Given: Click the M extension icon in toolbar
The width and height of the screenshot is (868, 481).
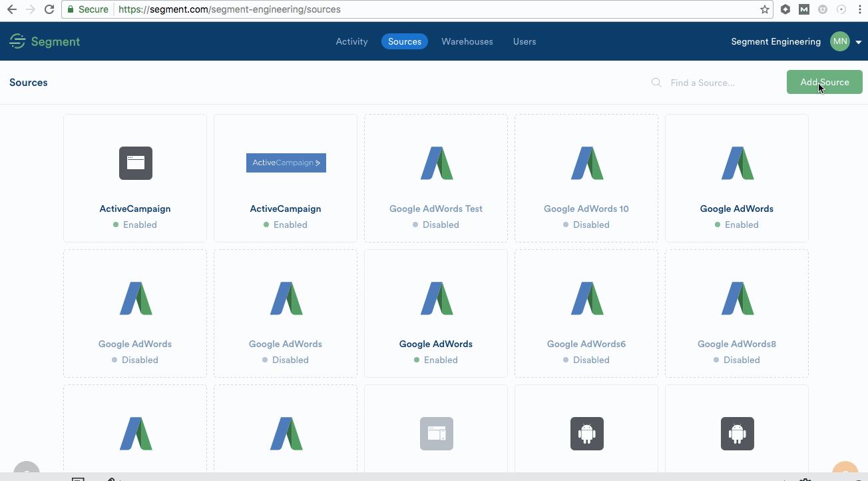Looking at the screenshot, I should coord(804,9).
